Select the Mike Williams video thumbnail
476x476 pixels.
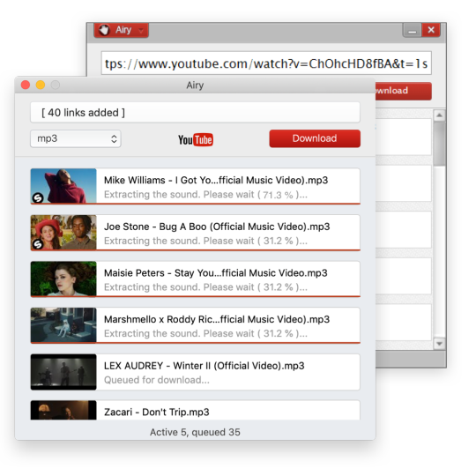coord(63,185)
